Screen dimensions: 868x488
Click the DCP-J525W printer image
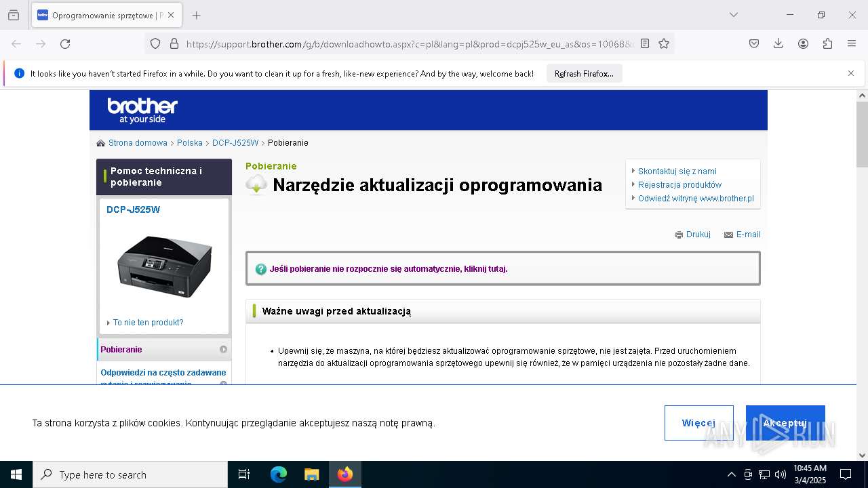point(164,266)
